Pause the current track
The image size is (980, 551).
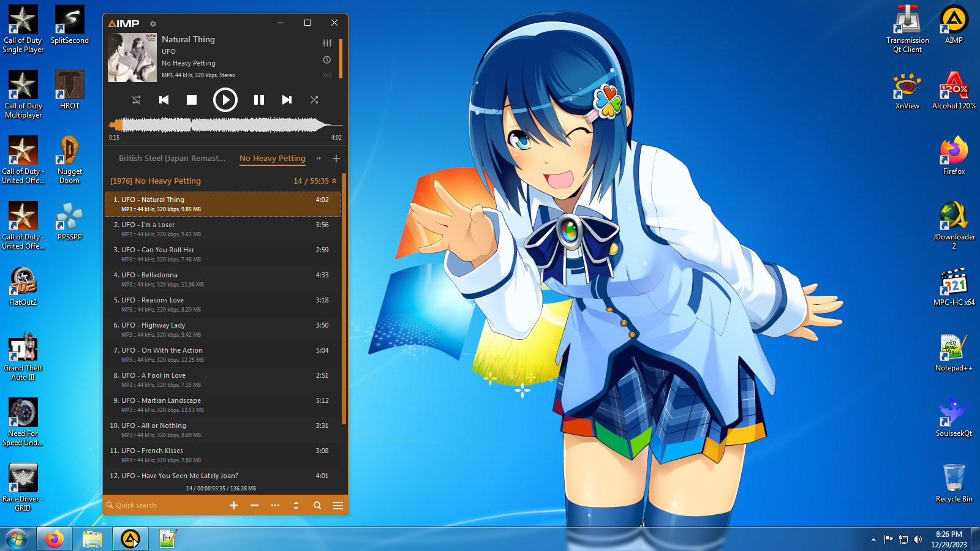point(259,100)
